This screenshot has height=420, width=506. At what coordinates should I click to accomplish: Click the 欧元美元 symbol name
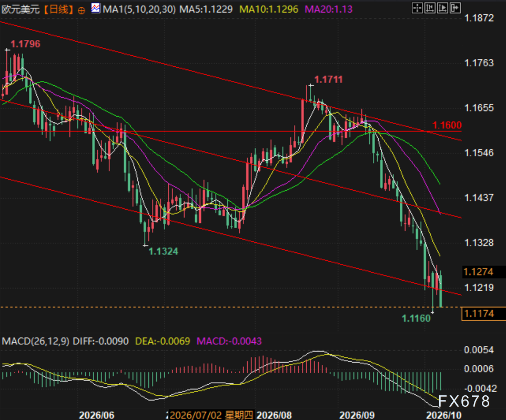coord(21,9)
